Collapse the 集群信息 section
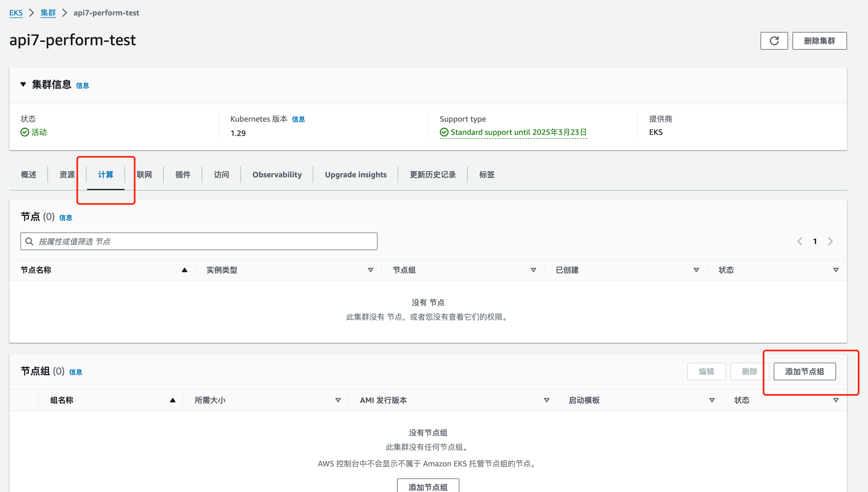The height and width of the screenshot is (492, 868). [23, 84]
